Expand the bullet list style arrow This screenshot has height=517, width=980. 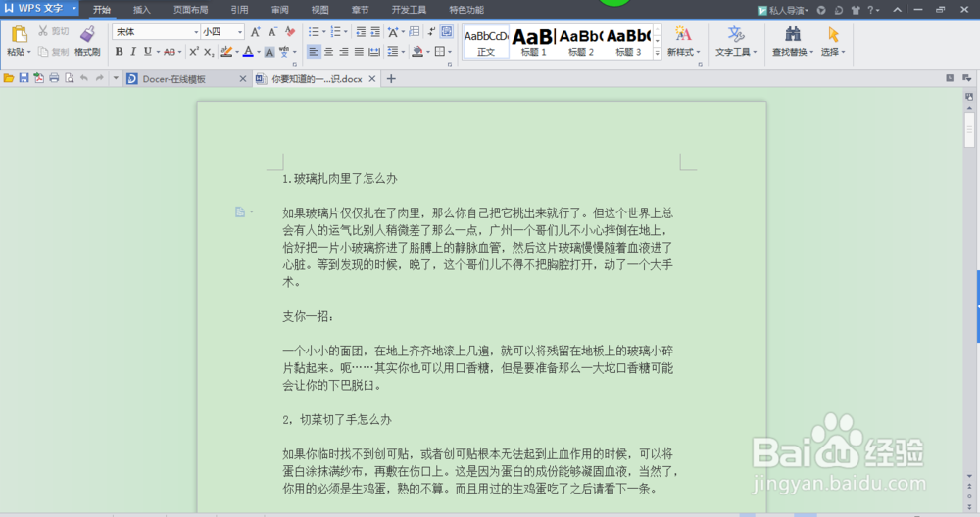[323, 32]
